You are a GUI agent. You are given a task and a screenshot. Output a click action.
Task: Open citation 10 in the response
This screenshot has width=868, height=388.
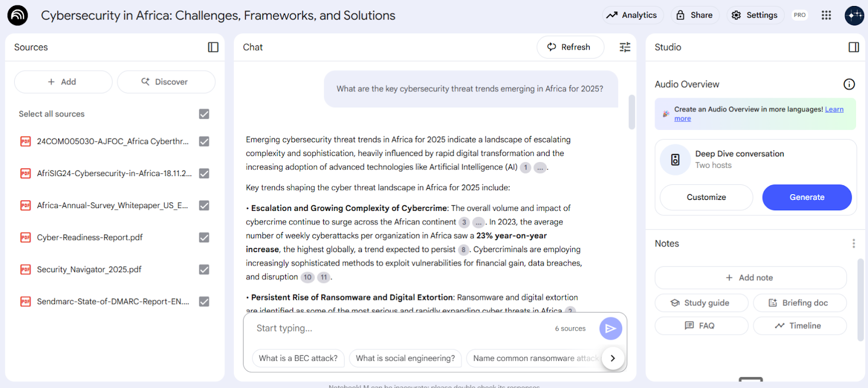coord(308,277)
